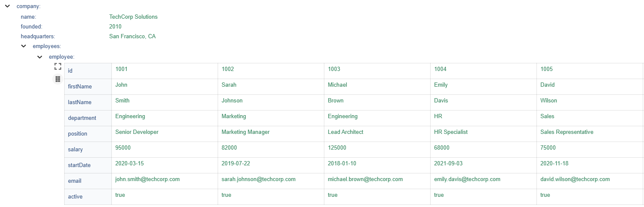Select the firstName row header
The width and height of the screenshot is (644, 207).
click(88, 87)
